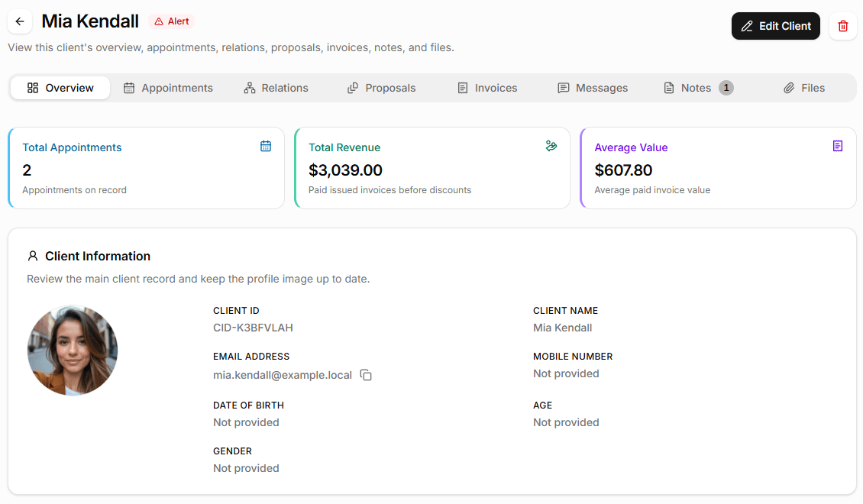Delete client with red trash icon
Image resolution: width=863 pixels, height=504 pixels.
point(842,26)
